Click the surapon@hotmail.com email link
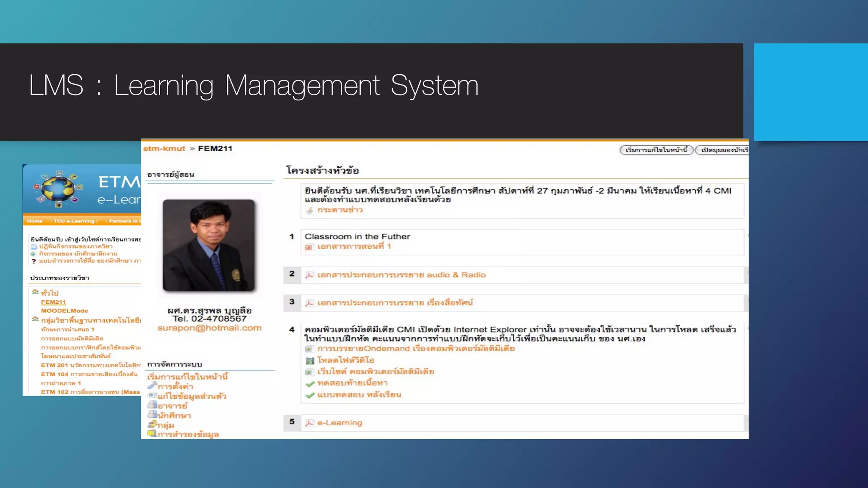The height and width of the screenshot is (488, 868). pos(209,328)
